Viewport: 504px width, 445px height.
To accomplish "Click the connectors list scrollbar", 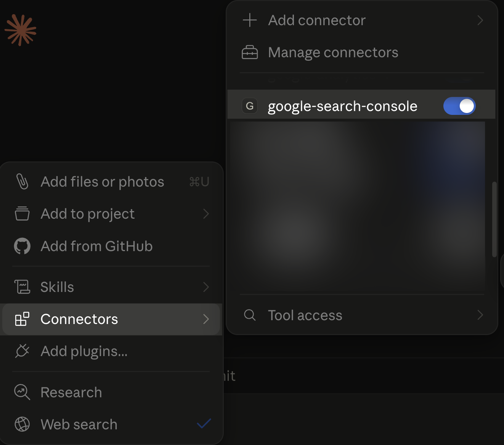I will coord(494,219).
